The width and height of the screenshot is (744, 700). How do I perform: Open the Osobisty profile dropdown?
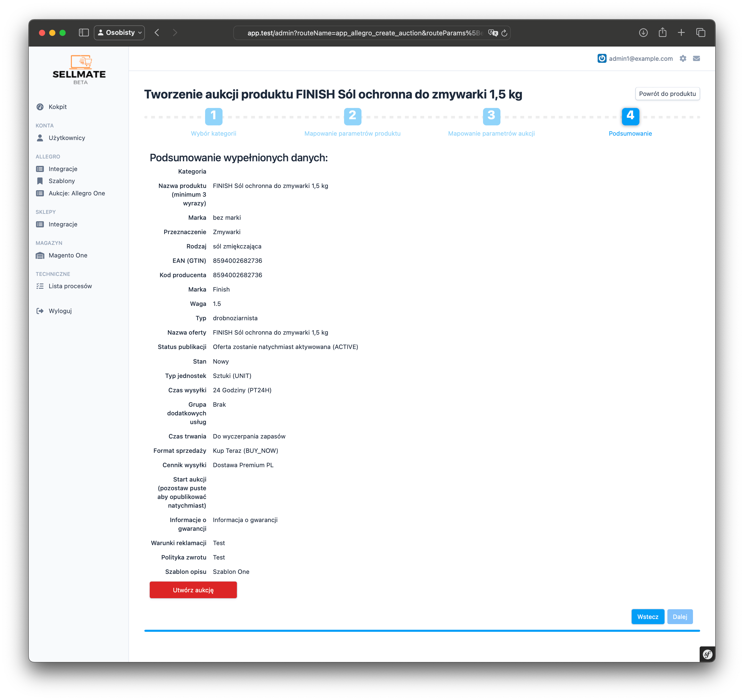pyautogui.click(x=119, y=33)
